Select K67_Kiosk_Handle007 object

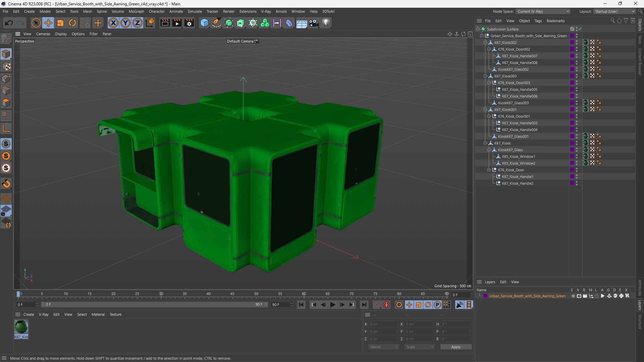coord(520,56)
